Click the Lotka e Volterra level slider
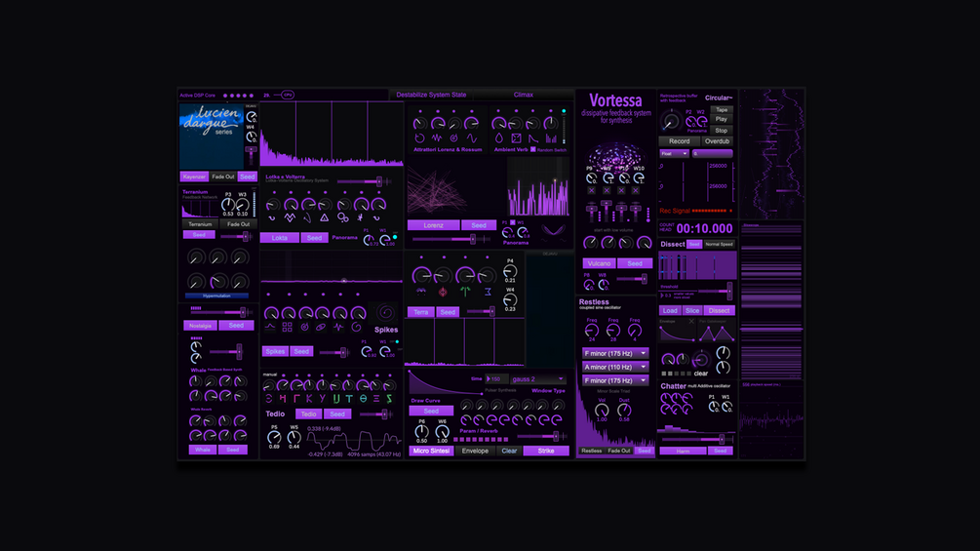 (x=364, y=181)
